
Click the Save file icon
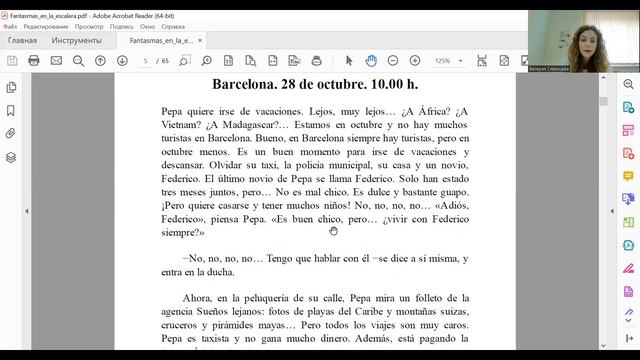click(x=12, y=61)
